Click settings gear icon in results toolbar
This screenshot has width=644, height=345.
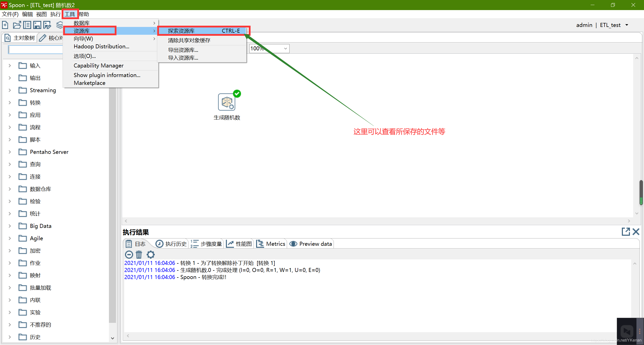tap(150, 255)
